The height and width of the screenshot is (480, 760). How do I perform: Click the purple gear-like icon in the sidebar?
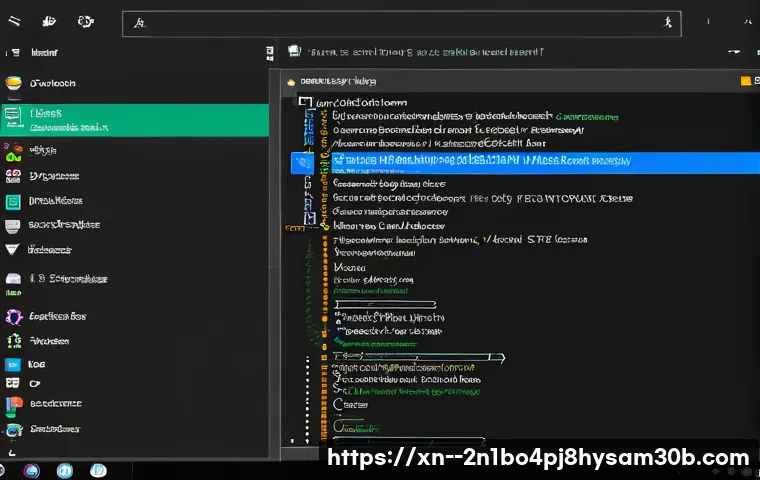(x=13, y=317)
